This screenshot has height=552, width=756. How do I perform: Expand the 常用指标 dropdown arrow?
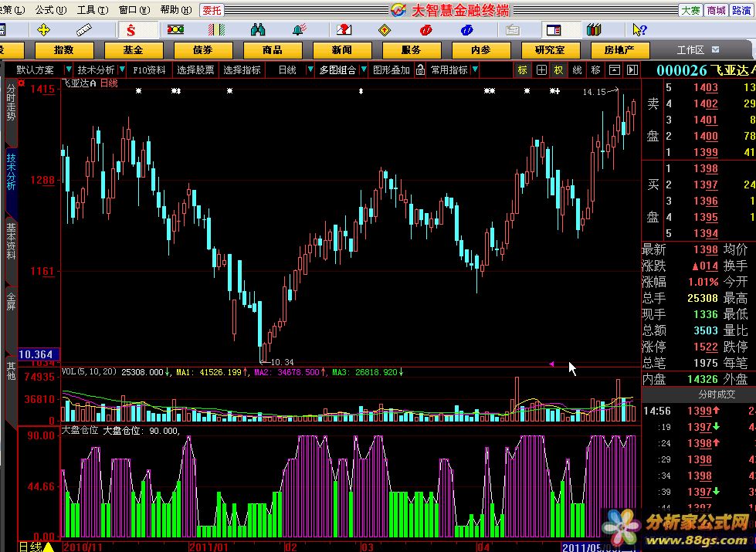pos(475,69)
